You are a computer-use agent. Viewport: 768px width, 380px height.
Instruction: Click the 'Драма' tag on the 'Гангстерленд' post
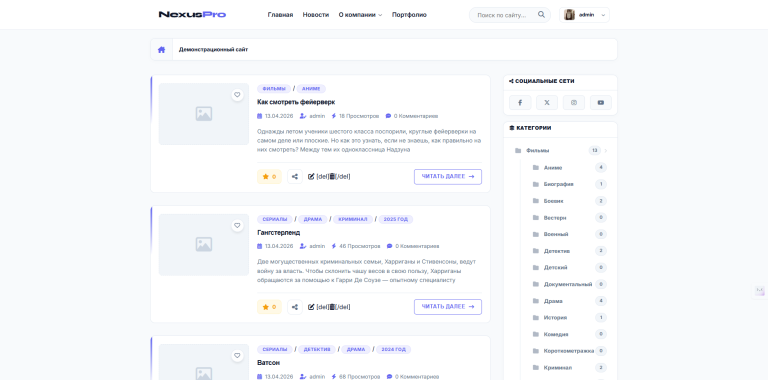tap(312, 219)
